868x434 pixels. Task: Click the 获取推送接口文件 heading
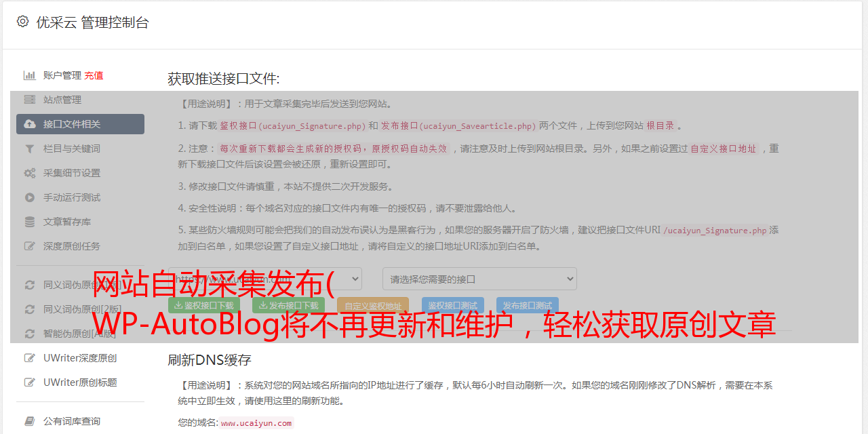pyautogui.click(x=224, y=79)
